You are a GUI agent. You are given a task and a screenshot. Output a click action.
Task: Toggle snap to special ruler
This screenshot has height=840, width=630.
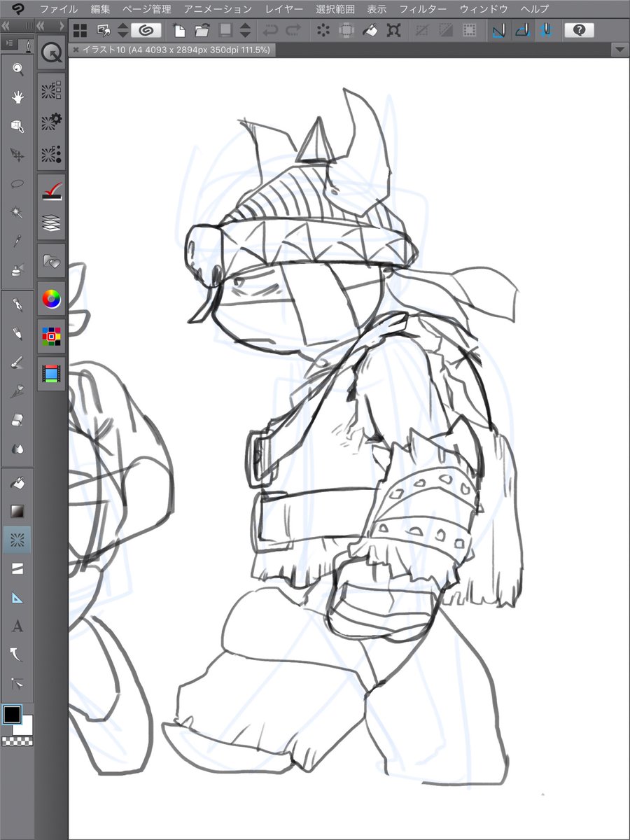[522, 30]
